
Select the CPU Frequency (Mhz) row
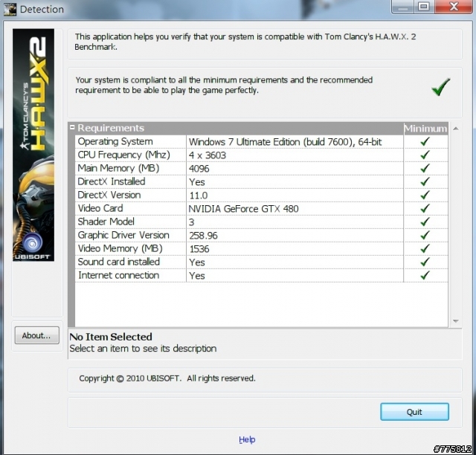pos(261,155)
